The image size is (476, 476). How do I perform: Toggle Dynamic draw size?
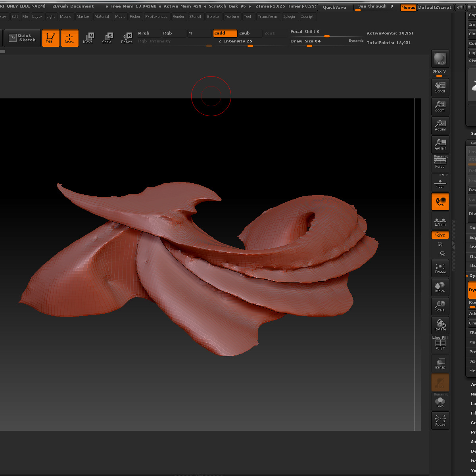(x=356, y=40)
